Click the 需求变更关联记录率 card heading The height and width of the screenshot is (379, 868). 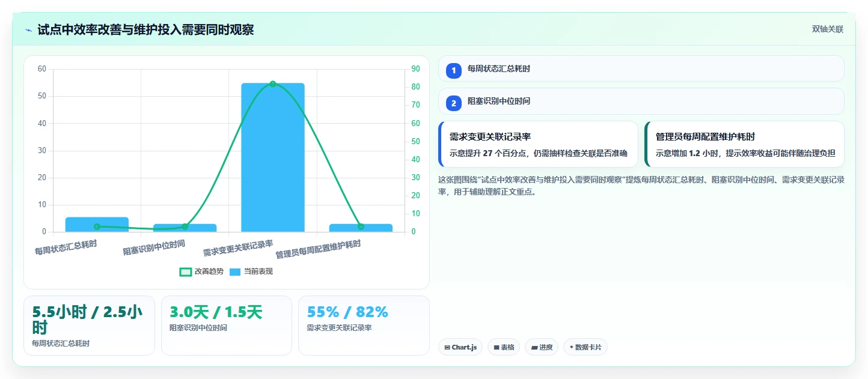click(490, 137)
